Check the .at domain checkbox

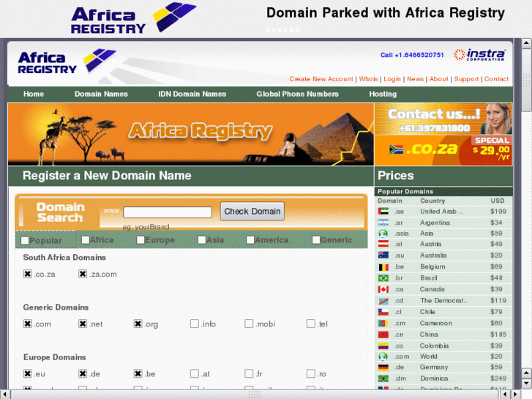pos(195,373)
